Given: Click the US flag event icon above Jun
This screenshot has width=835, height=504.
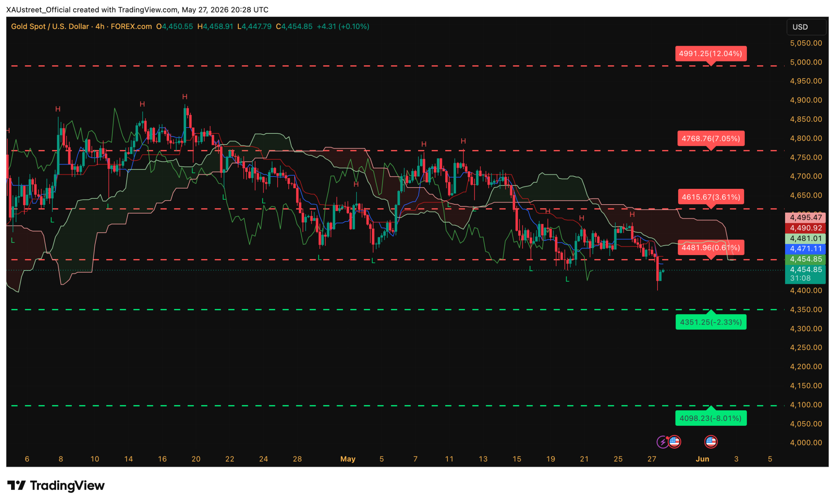Looking at the screenshot, I should click(x=711, y=442).
